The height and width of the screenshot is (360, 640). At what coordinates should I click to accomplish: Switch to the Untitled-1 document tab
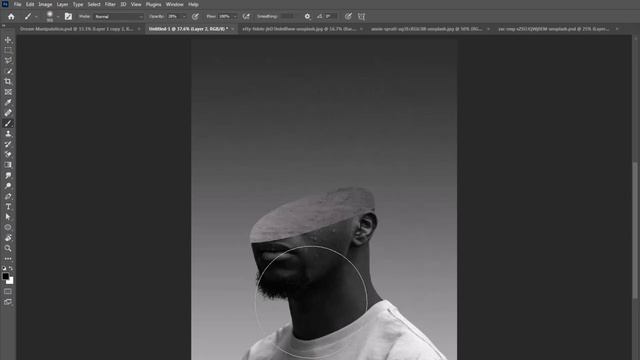(x=188, y=29)
